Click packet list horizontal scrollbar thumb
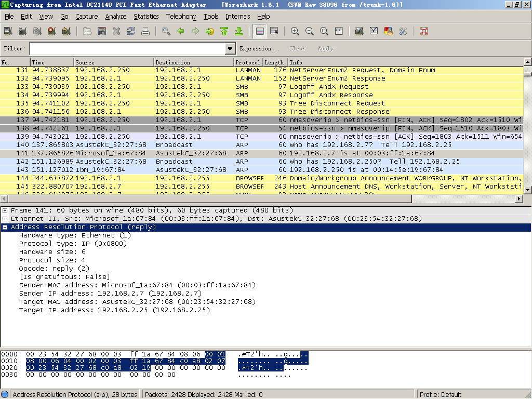The width and height of the screenshot is (532, 399). pyautogui.click(x=210, y=198)
